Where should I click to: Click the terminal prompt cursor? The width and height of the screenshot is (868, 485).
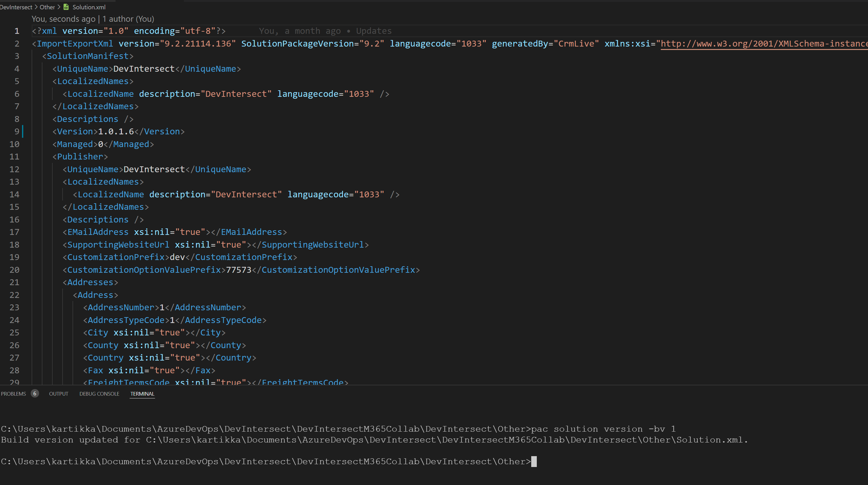(x=534, y=461)
